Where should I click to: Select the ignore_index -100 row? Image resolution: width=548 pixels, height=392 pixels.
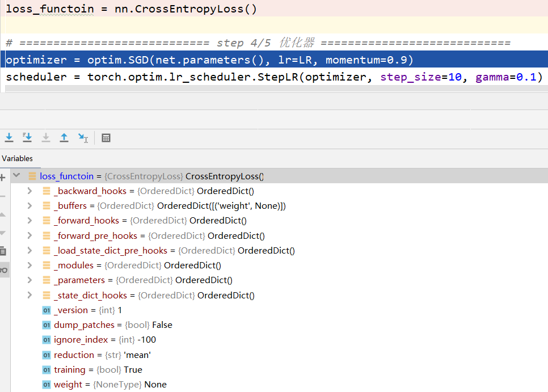279,340
